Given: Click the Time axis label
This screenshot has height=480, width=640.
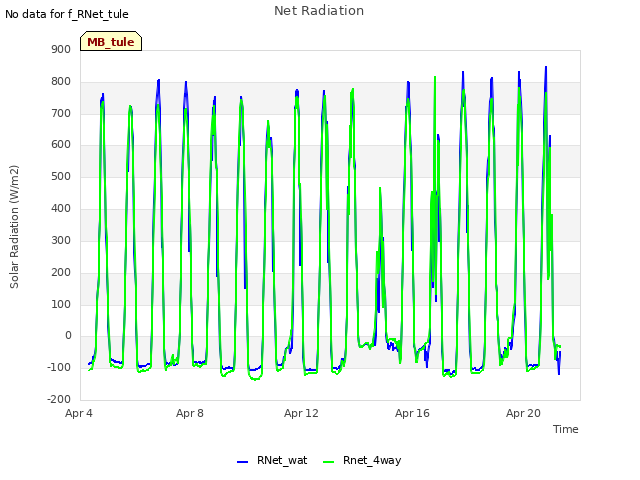Looking at the screenshot, I should (x=566, y=429).
